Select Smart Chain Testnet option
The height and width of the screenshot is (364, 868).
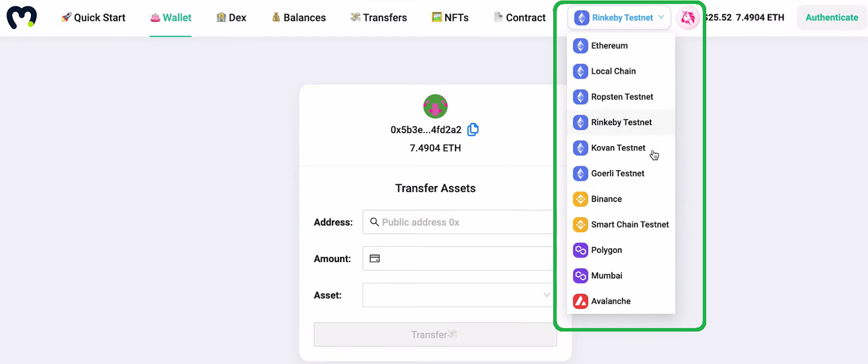coord(621,225)
